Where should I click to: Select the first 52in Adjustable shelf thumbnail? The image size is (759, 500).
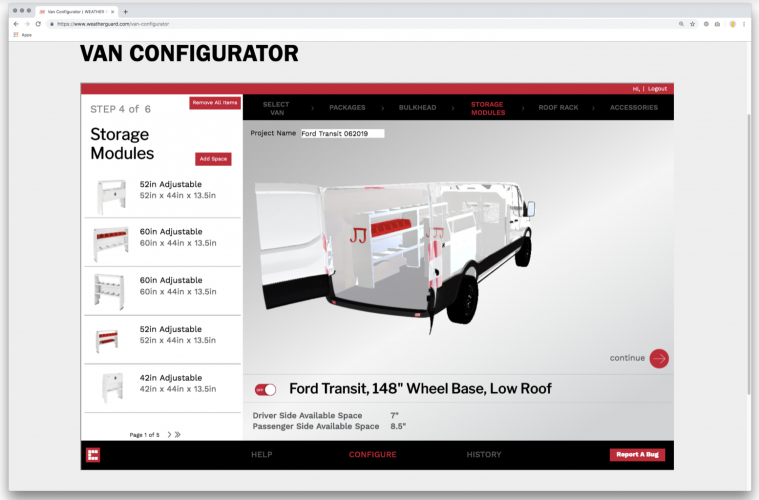(111, 196)
